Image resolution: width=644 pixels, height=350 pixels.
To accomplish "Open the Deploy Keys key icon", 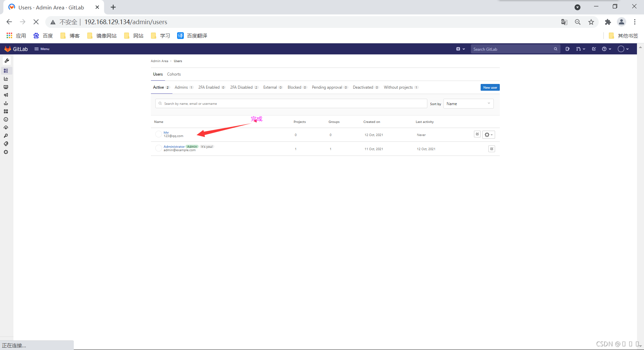I will pos(6,136).
